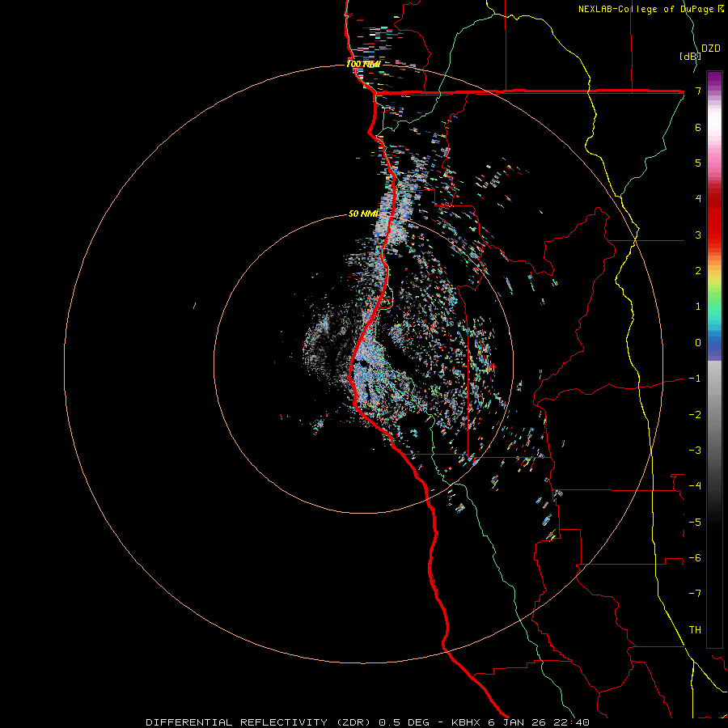Click the 3 value on the scale
Screen dimensions: 728x728
(x=698, y=235)
